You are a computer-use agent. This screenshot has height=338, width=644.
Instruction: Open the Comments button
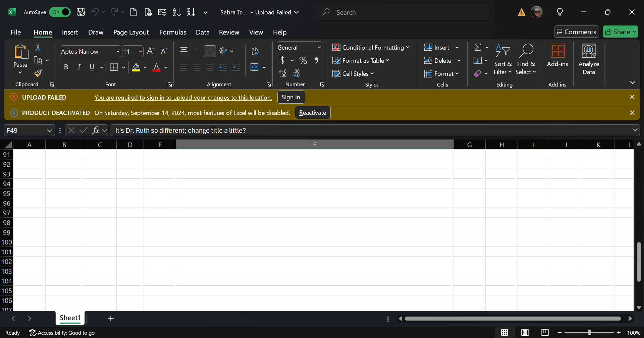[x=576, y=32]
